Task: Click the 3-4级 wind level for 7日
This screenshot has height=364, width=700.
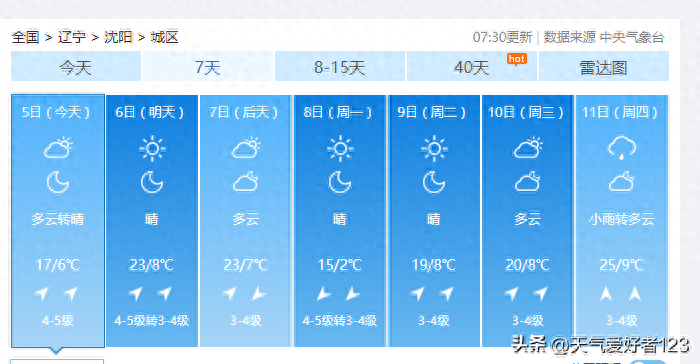Action: tap(246, 320)
